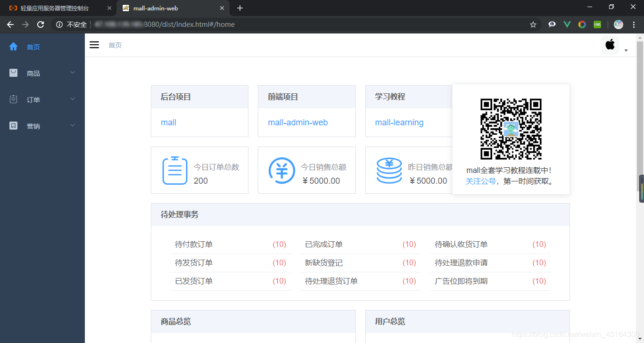Bookmark this page with the star icon
The image size is (644, 343).
pos(533,24)
